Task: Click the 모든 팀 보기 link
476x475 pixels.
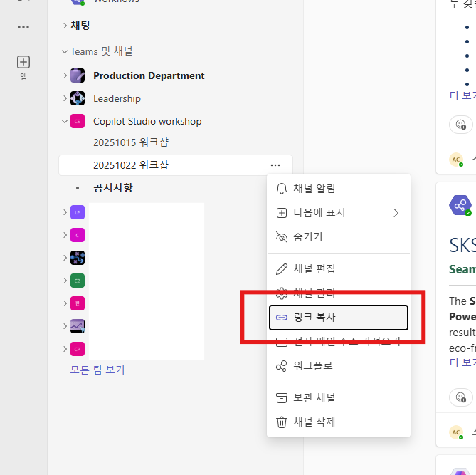Action: click(97, 370)
